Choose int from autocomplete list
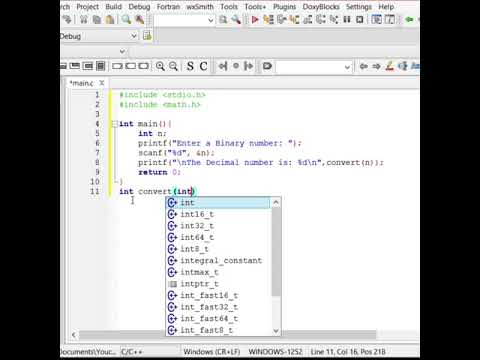 (218, 203)
